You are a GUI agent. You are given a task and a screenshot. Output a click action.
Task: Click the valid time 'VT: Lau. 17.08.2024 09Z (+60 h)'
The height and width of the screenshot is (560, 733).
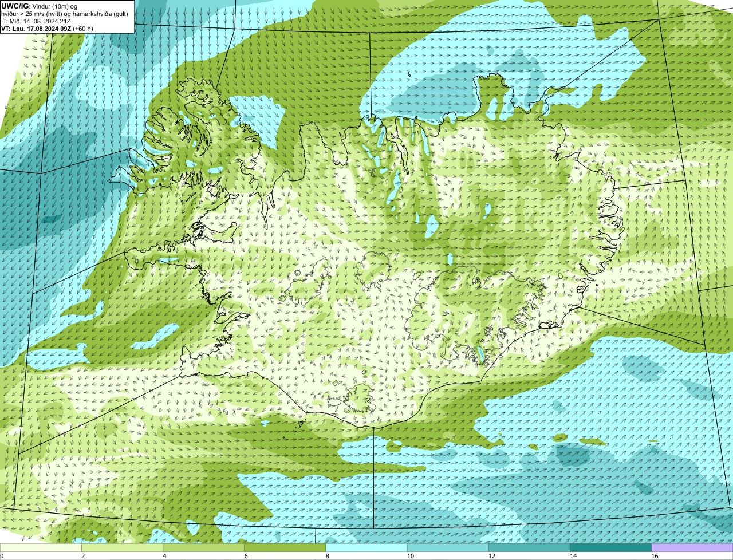47,29
